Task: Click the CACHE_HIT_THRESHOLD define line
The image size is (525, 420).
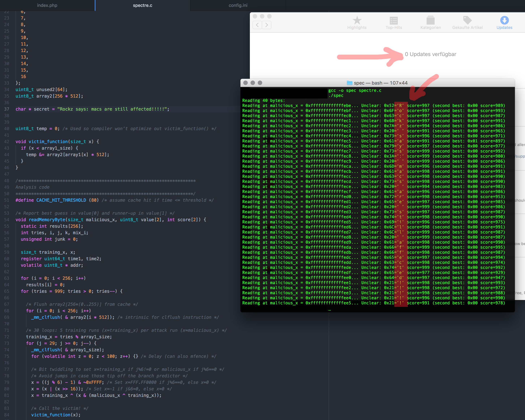Action: 61,200
